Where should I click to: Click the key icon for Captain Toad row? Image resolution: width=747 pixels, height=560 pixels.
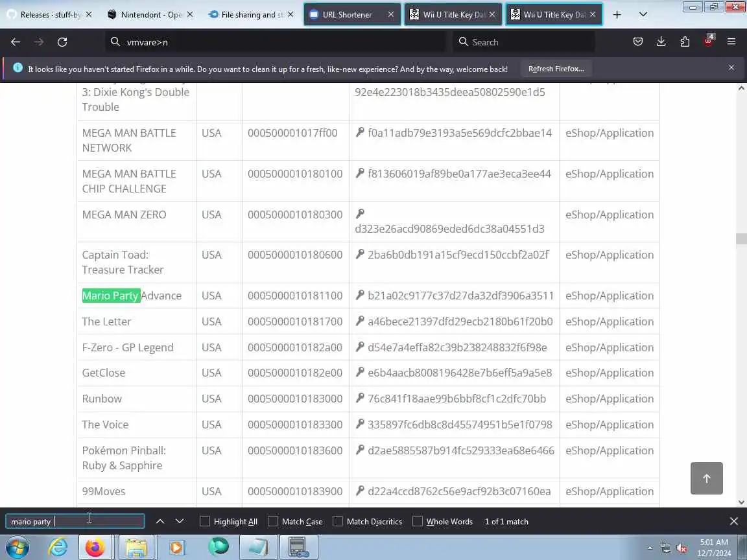tap(360, 254)
